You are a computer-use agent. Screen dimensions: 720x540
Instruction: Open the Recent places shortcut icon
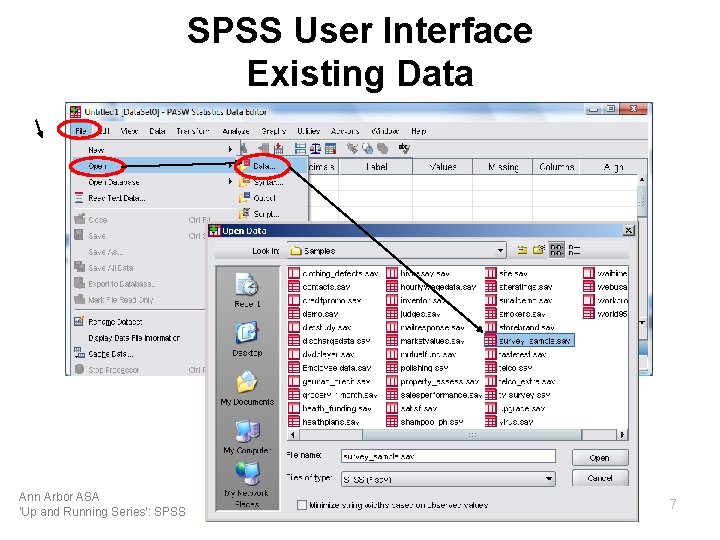(x=247, y=285)
